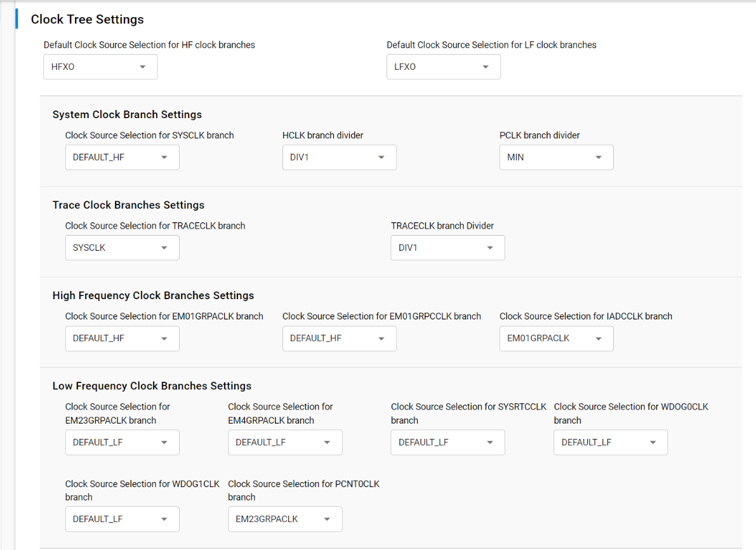The width and height of the screenshot is (756, 550).
Task: Open the LF clock branches default source dropdown
Action: pyautogui.click(x=443, y=67)
